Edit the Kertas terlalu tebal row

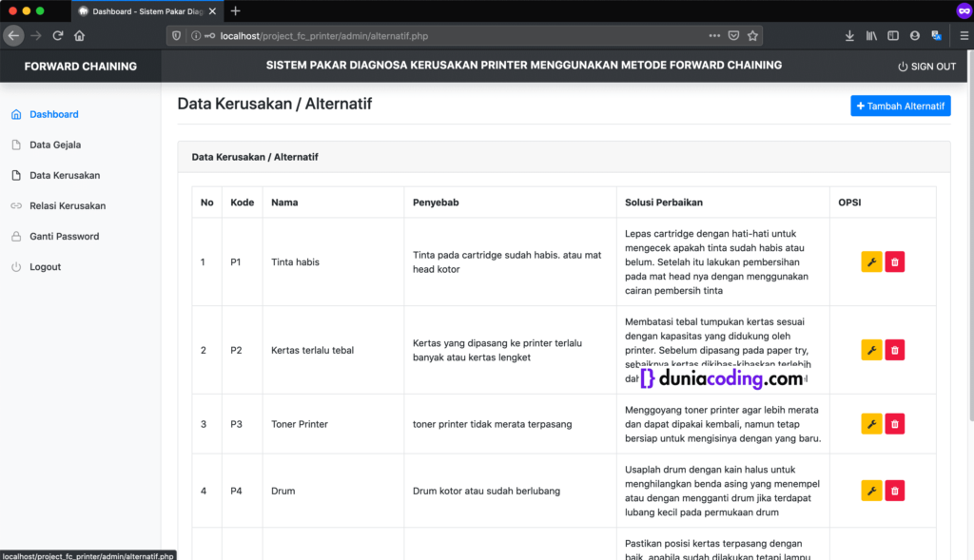tap(871, 350)
